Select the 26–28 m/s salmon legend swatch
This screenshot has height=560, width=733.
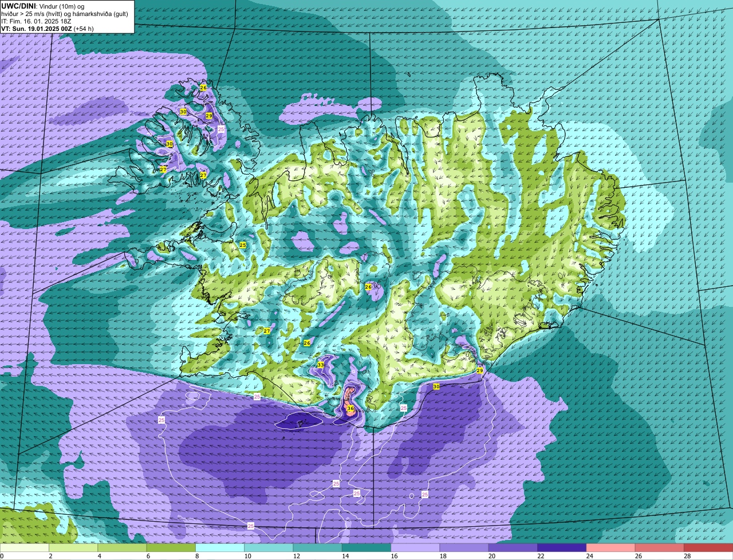tap(660, 547)
